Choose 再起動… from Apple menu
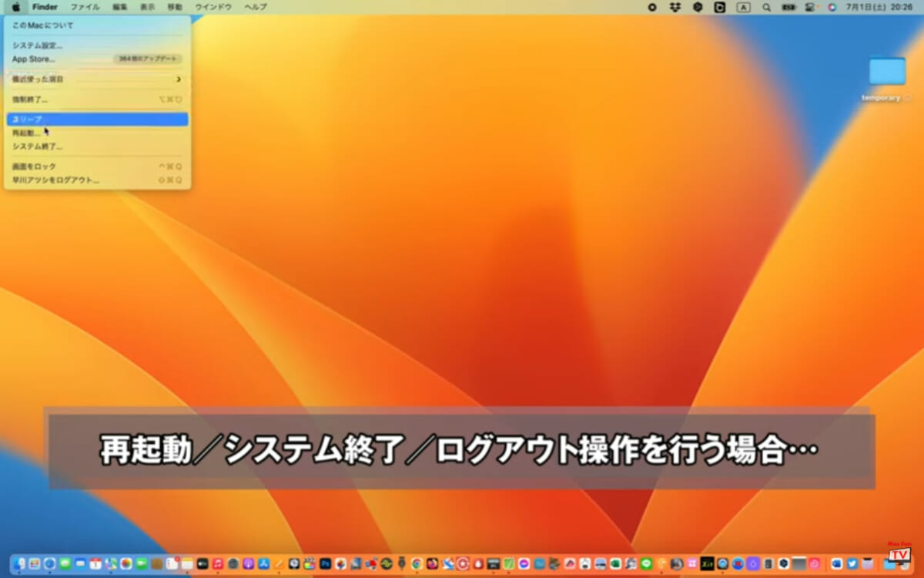 (97, 133)
